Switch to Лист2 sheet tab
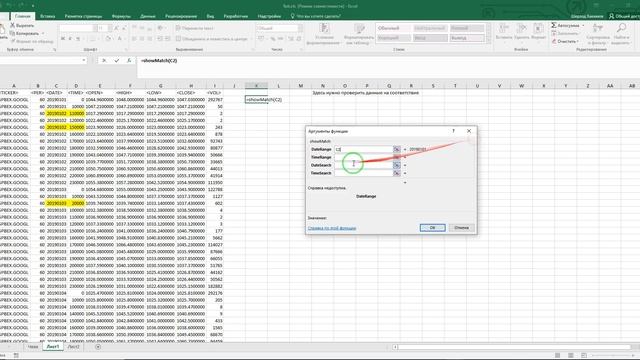Image resolution: width=640 pixels, height=360 pixels. 73,347
